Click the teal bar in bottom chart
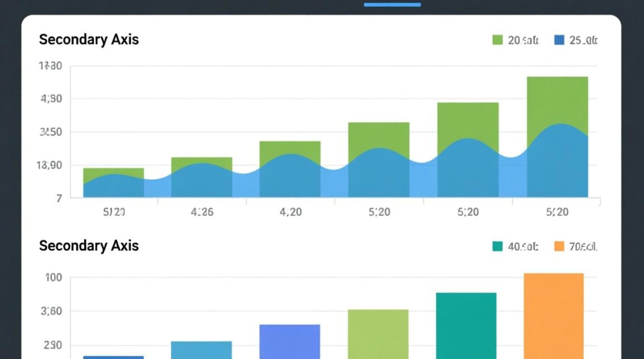The height and width of the screenshot is (359, 644). [x=466, y=325]
